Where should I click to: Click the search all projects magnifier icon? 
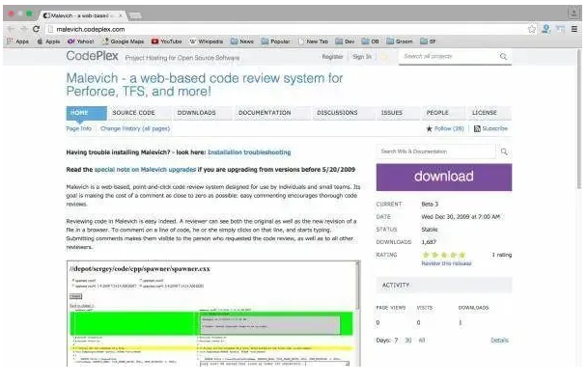coord(503,57)
